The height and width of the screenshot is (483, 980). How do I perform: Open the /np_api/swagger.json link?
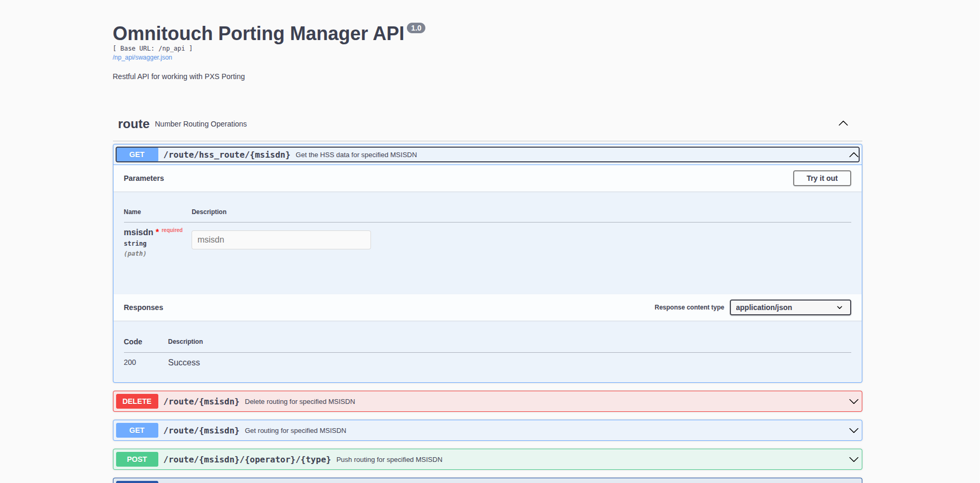(142, 57)
